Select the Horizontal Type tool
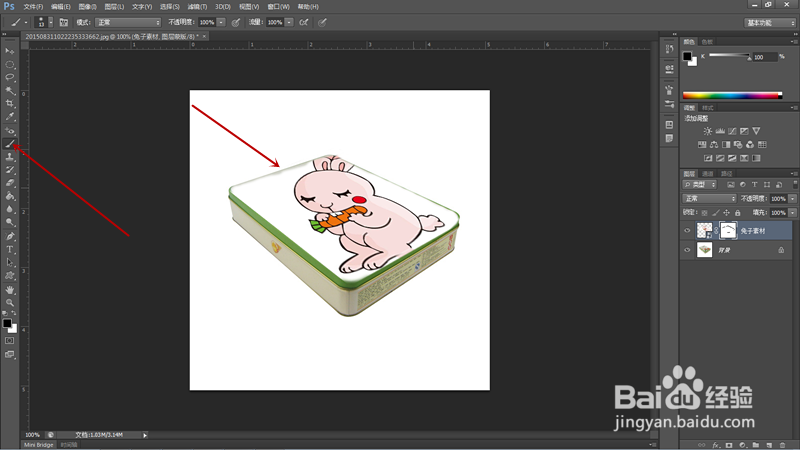 [10, 249]
